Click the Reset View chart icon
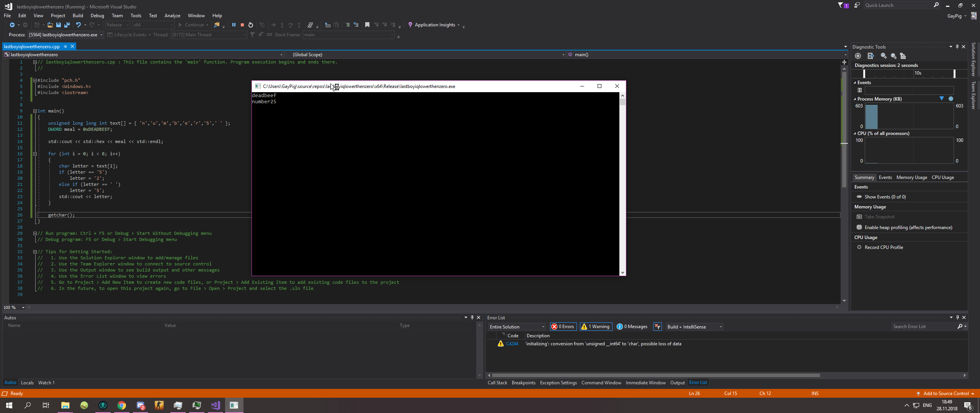This screenshot has height=413, width=980. pyautogui.click(x=903, y=56)
